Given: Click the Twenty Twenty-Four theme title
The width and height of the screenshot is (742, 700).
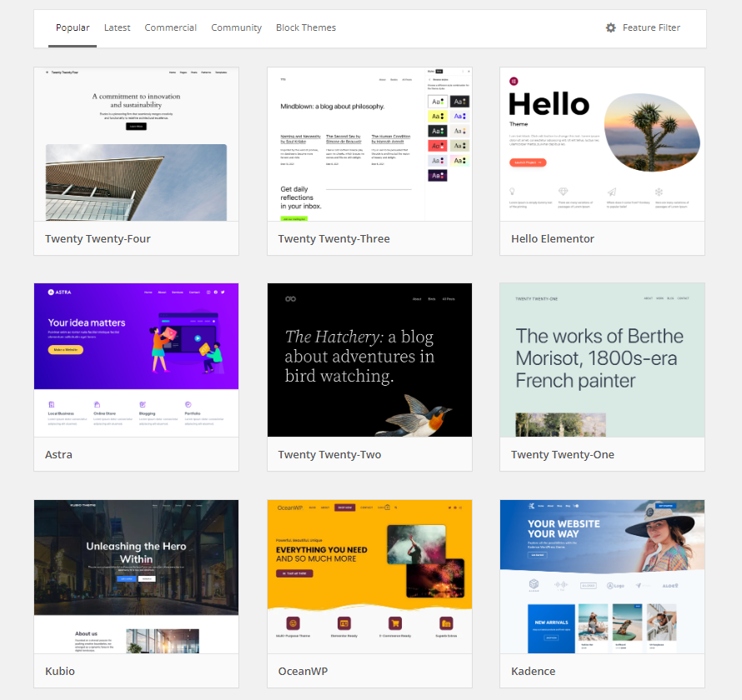Looking at the screenshot, I should point(98,239).
